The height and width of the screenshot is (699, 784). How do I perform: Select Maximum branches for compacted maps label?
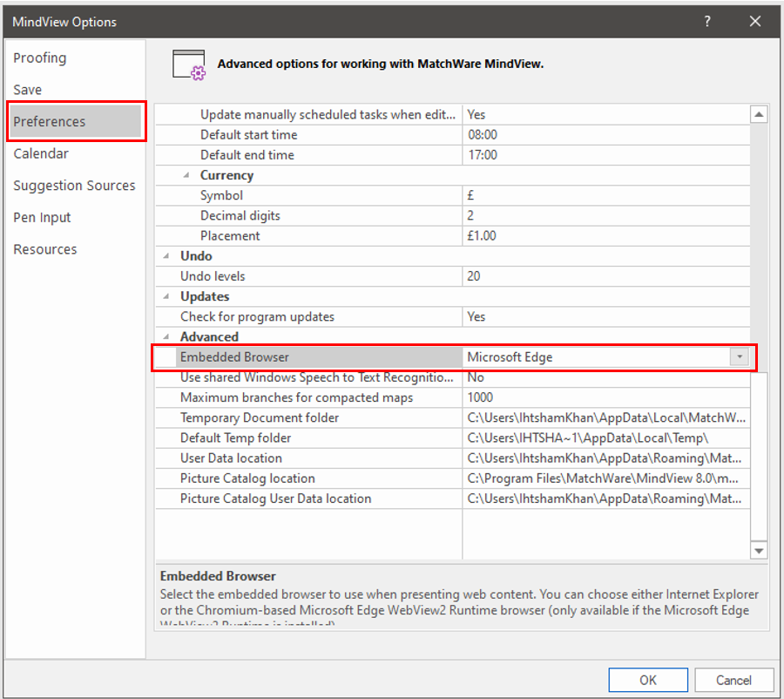(296, 397)
